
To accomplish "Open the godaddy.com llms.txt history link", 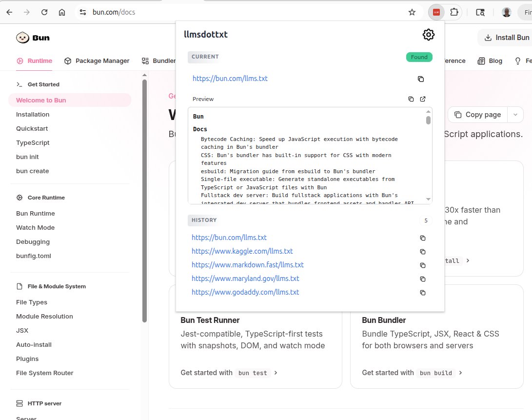I will [245, 292].
